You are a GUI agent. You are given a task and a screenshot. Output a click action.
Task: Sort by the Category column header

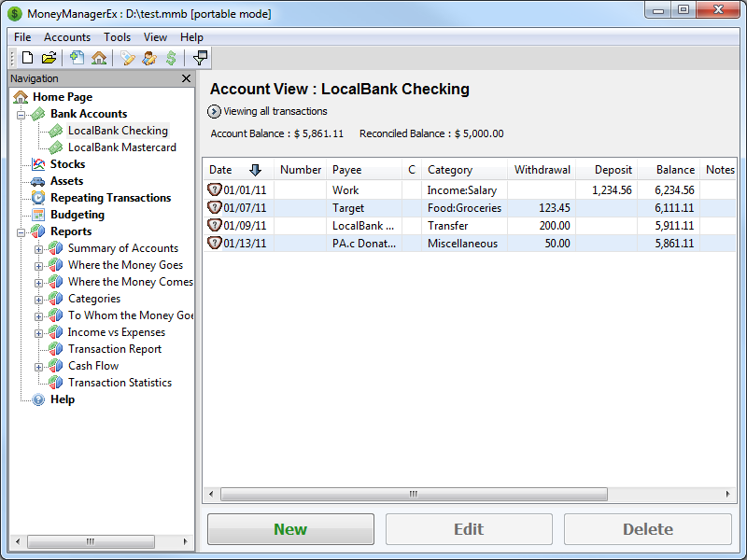point(464,170)
